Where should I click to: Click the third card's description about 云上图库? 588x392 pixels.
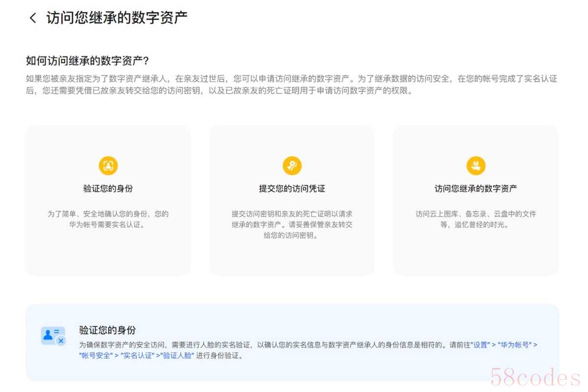coord(475,220)
